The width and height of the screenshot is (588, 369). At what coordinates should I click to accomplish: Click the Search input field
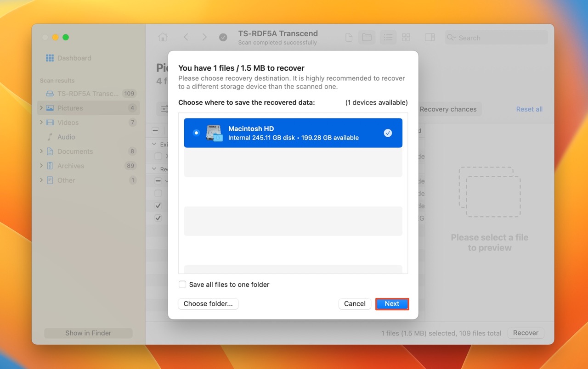click(x=496, y=38)
